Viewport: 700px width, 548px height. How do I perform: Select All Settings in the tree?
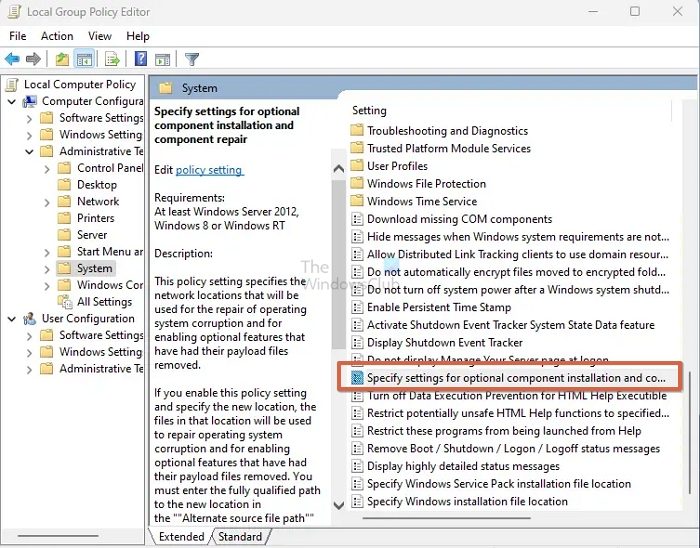pos(104,302)
